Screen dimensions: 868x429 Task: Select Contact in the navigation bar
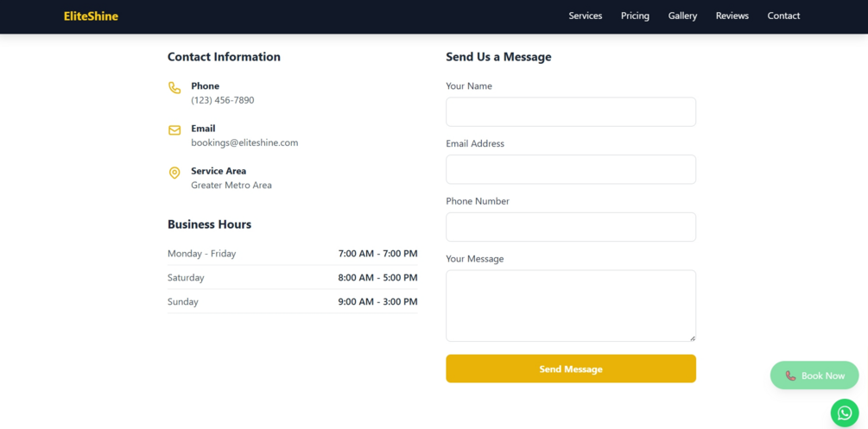click(x=783, y=16)
